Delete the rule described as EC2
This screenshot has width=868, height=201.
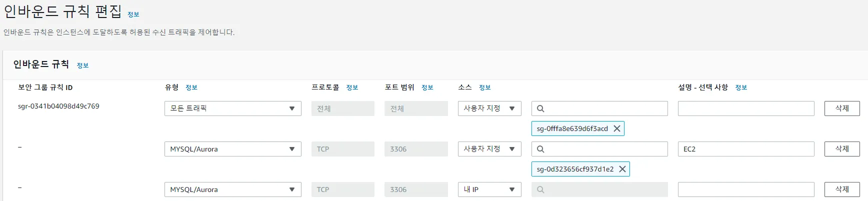point(842,149)
